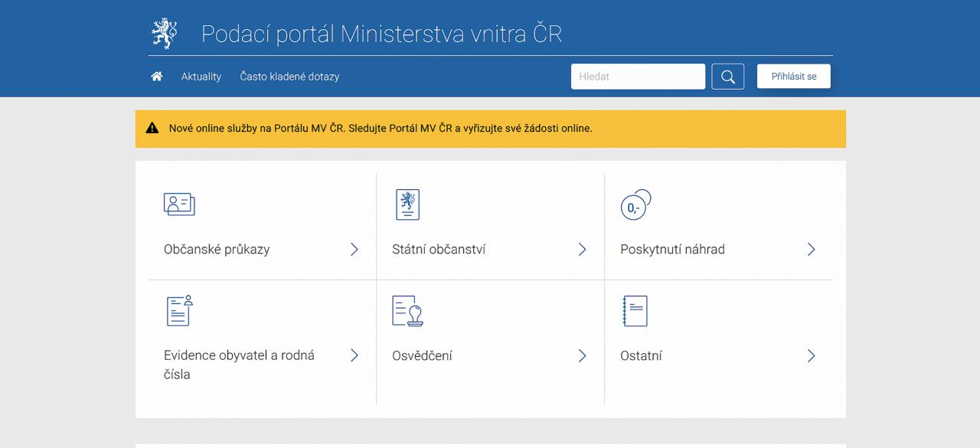The width and height of the screenshot is (980, 448).
Task: Click the warning triangle in yellow banner
Action: click(152, 129)
